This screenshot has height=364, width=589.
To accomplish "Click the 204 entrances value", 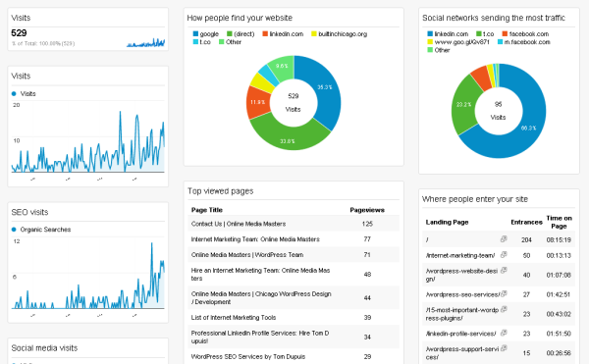I will click(526, 239).
